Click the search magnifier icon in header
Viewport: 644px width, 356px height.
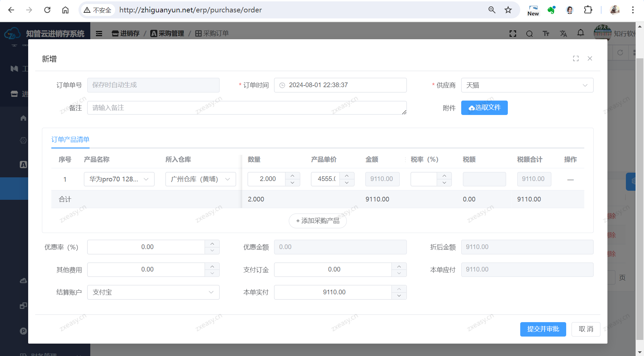click(x=529, y=34)
